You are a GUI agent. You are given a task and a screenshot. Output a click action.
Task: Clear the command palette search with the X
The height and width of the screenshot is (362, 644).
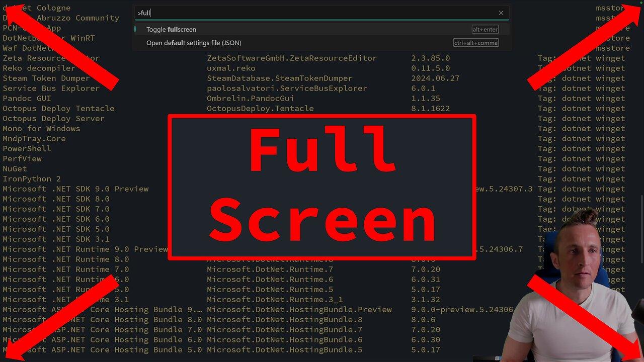pyautogui.click(x=501, y=13)
